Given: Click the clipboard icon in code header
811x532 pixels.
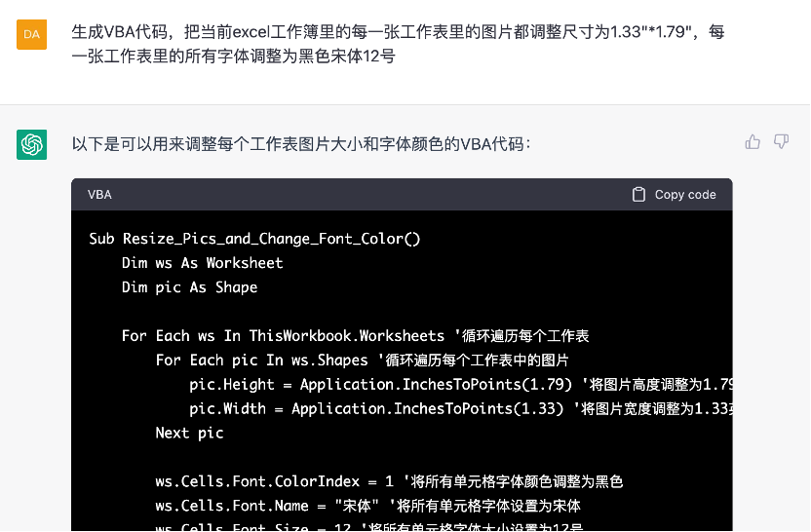Looking at the screenshot, I should 638,195.
